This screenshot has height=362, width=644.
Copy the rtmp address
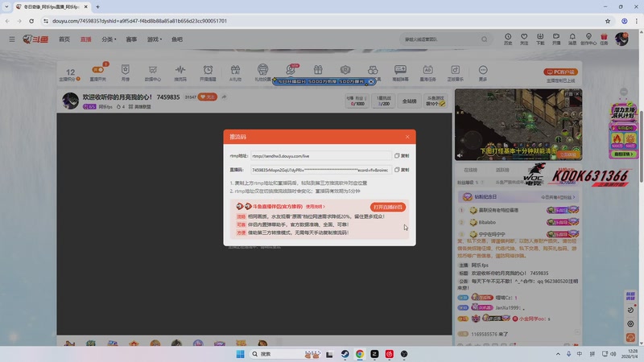click(402, 156)
